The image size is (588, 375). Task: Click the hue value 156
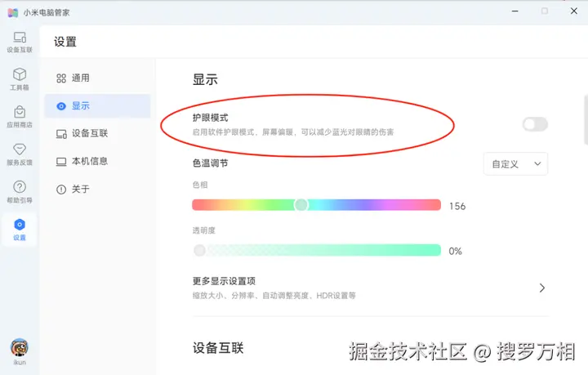click(x=457, y=206)
